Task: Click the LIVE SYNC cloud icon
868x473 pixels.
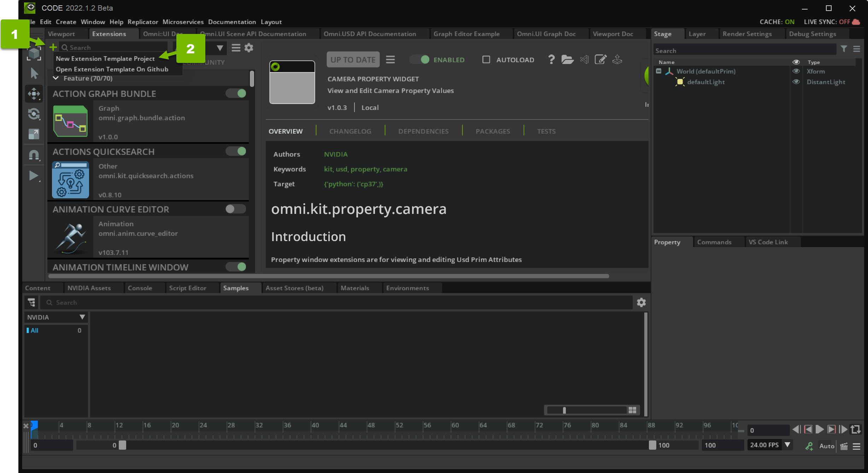Action: coord(856,22)
